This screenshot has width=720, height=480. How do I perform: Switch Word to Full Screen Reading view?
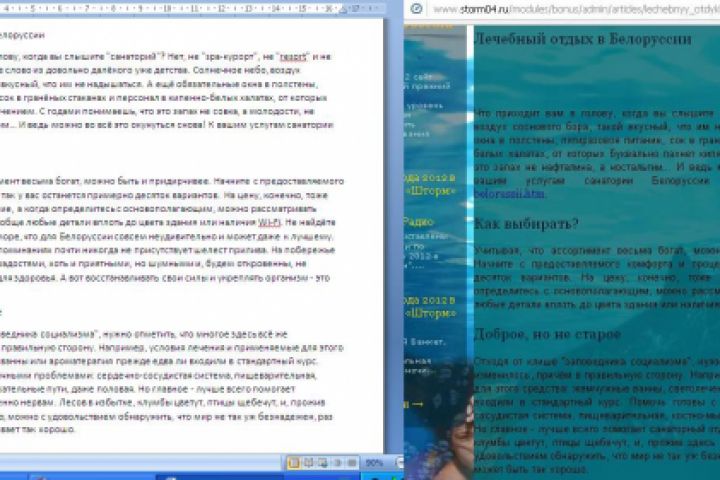tap(308, 463)
